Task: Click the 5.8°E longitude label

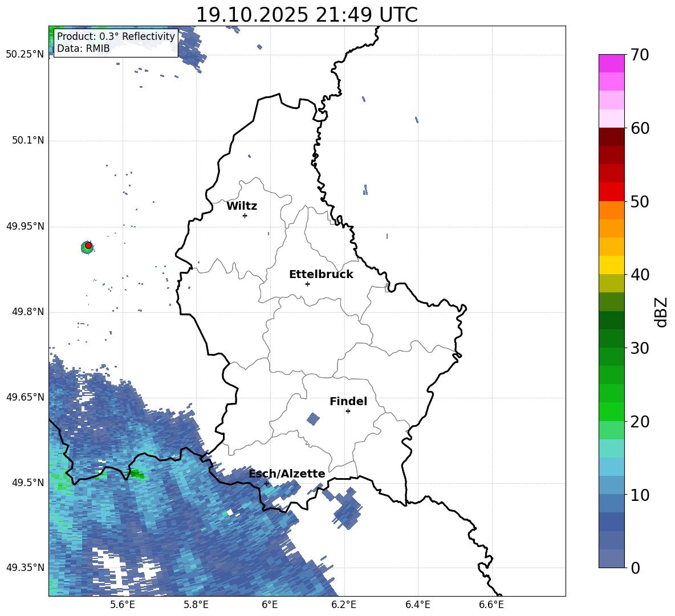Action: pyautogui.click(x=196, y=605)
